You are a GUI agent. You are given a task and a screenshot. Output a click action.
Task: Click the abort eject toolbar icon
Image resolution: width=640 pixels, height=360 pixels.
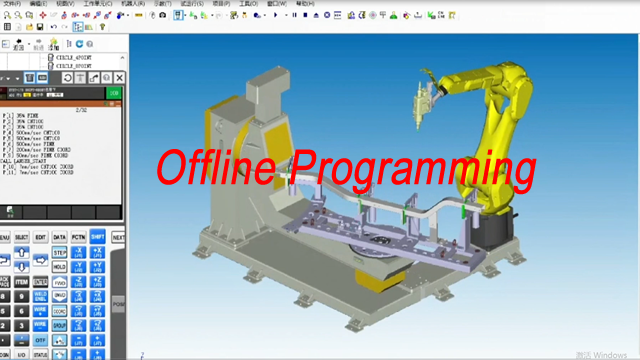(x=316, y=16)
